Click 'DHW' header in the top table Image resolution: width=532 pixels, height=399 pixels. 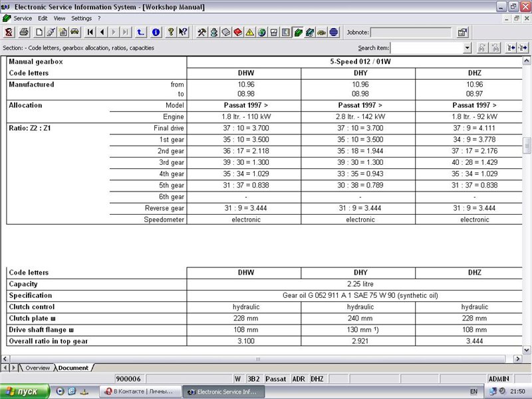[x=246, y=73]
